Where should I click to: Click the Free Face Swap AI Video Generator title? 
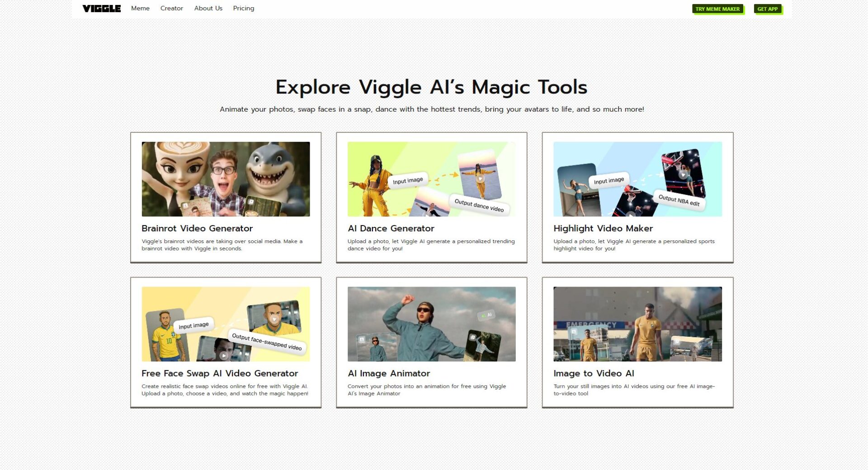click(219, 373)
